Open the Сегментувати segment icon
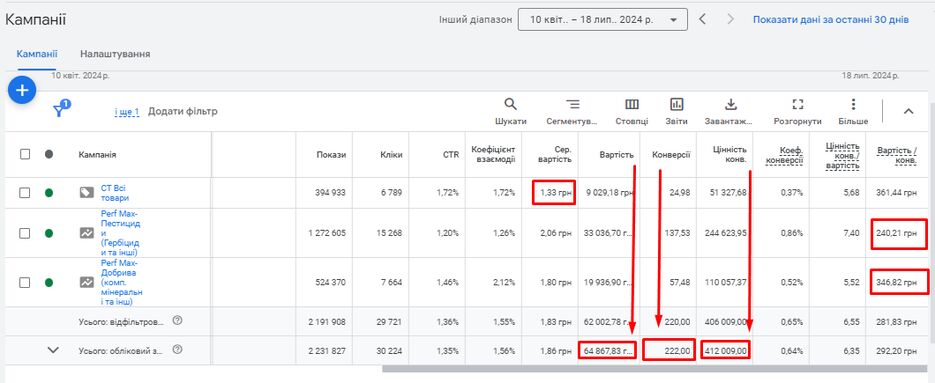The width and height of the screenshot is (935, 383). tap(572, 105)
